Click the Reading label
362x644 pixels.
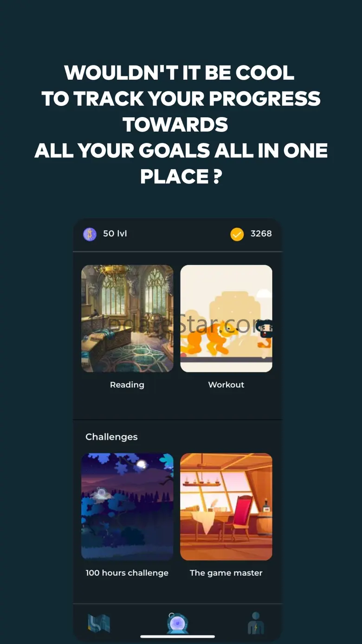point(127,385)
